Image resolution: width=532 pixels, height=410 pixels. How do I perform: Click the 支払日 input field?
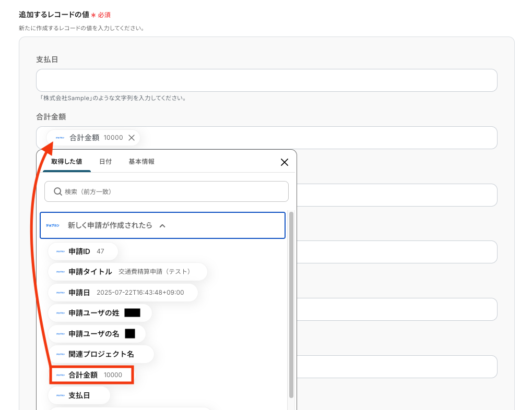click(x=267, y=80)
